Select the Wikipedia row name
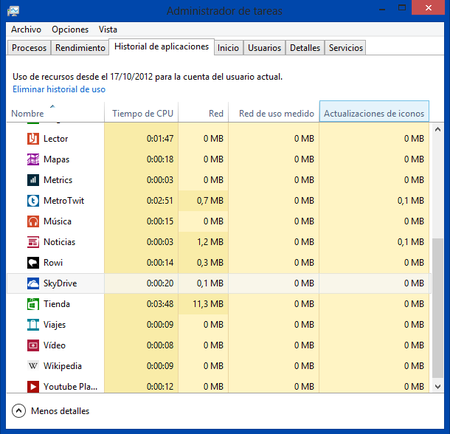Image resolution: width=450 pixels, height=434 pixels. pos(62,366)
